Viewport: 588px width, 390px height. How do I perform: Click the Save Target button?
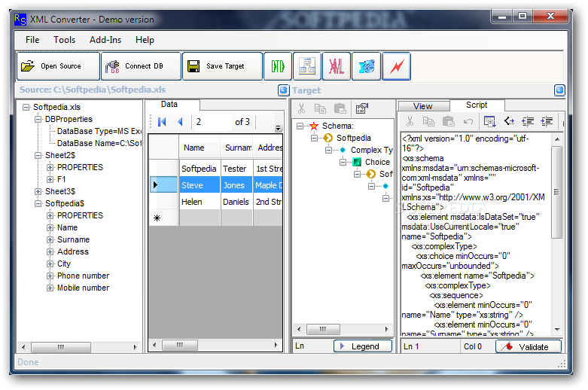pos(222,66)
